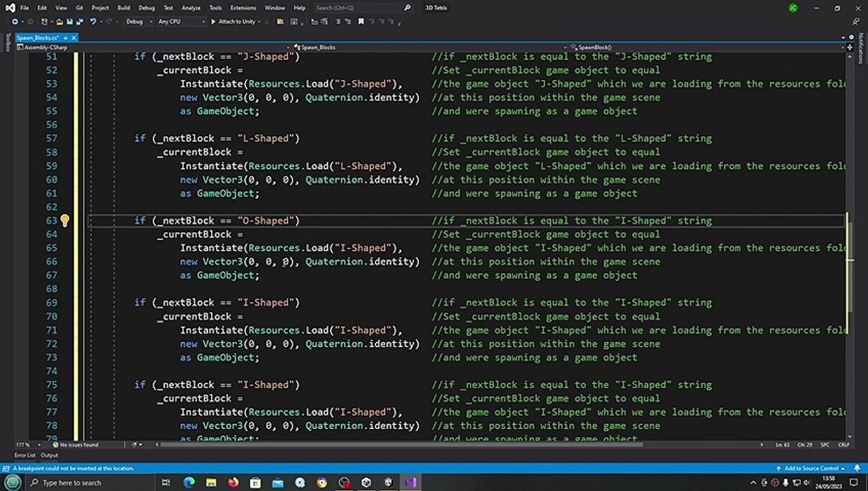
Task: Click line number 57 in the gutter
Action: click(51, 138)
